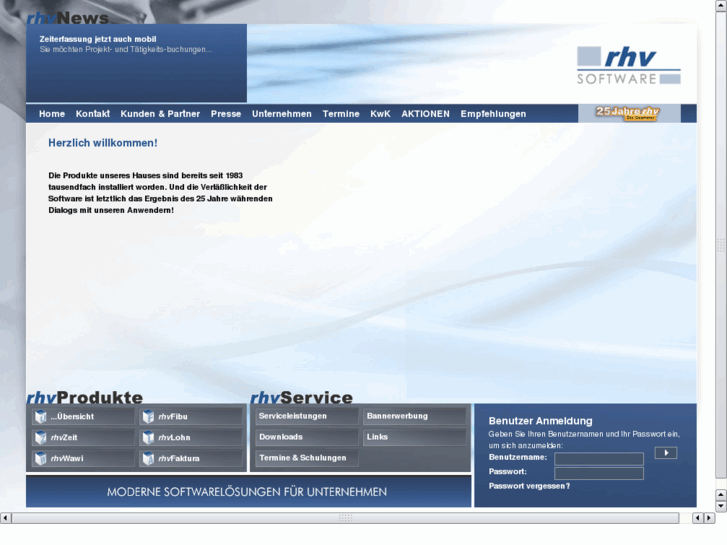Open the rhvZeit product page
Image resolution: width=727 pixels, height=545 pixels.
[x=83, y=437]
